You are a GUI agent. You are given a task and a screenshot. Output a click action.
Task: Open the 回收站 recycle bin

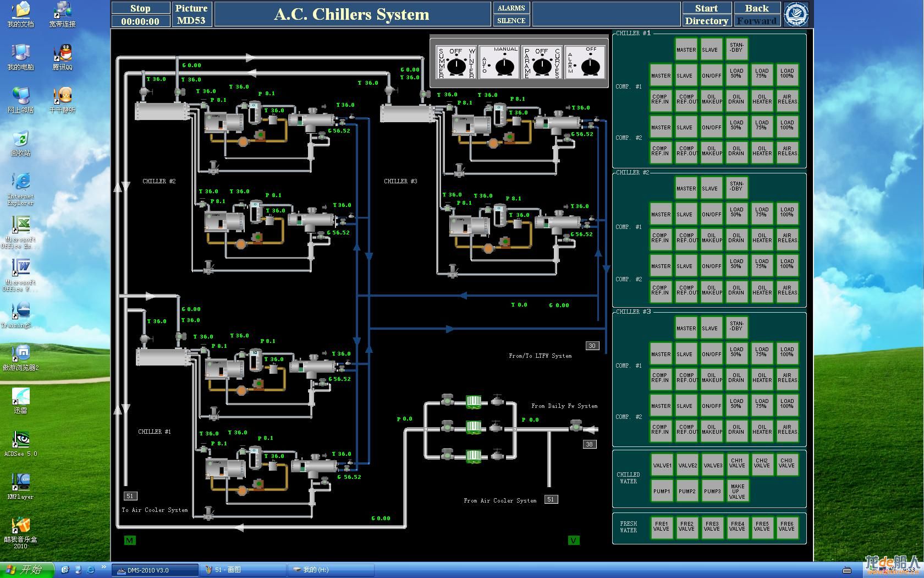(x=20, y=143)
